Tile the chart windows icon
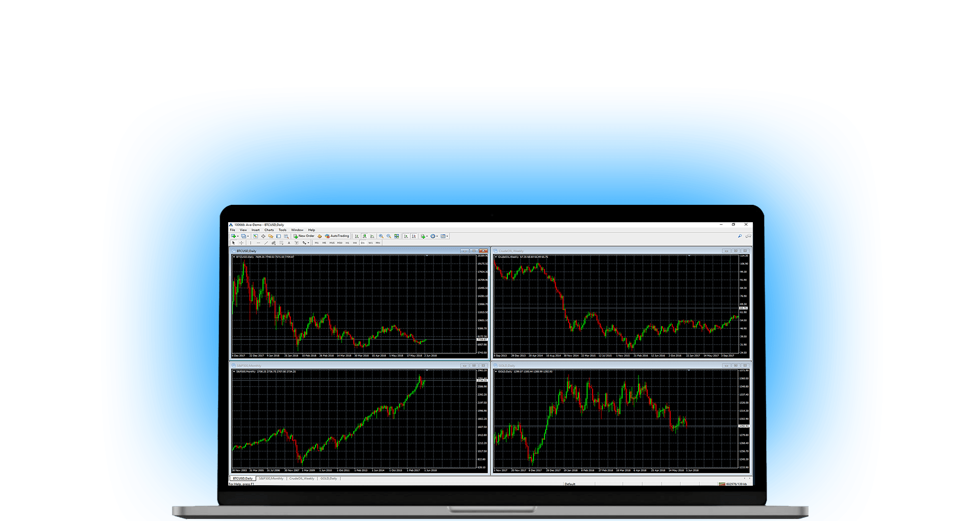The image size is (980, 521). pyautogui.click(x=397, y=236)
